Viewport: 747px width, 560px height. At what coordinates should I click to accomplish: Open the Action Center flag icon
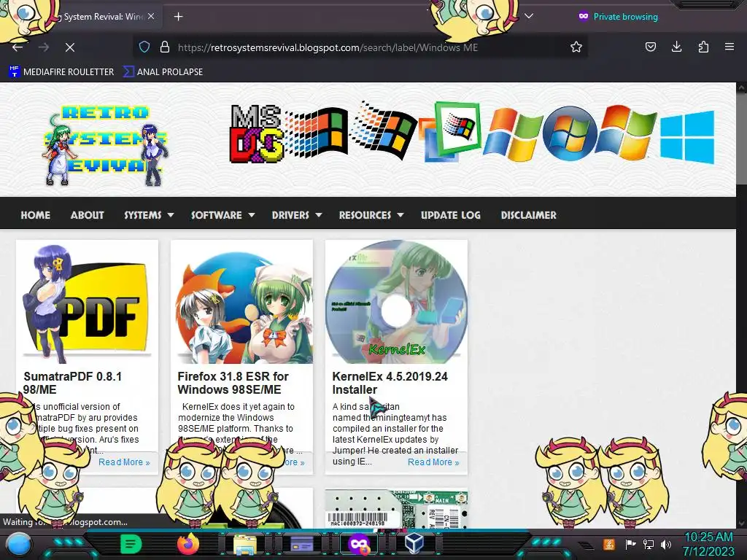tap(630, 544)
